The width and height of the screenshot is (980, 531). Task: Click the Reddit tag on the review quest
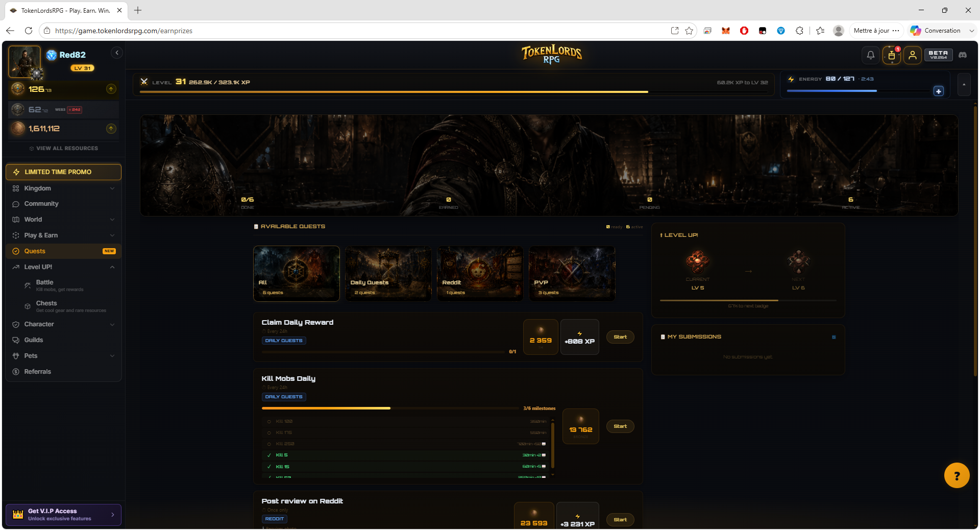275,519
